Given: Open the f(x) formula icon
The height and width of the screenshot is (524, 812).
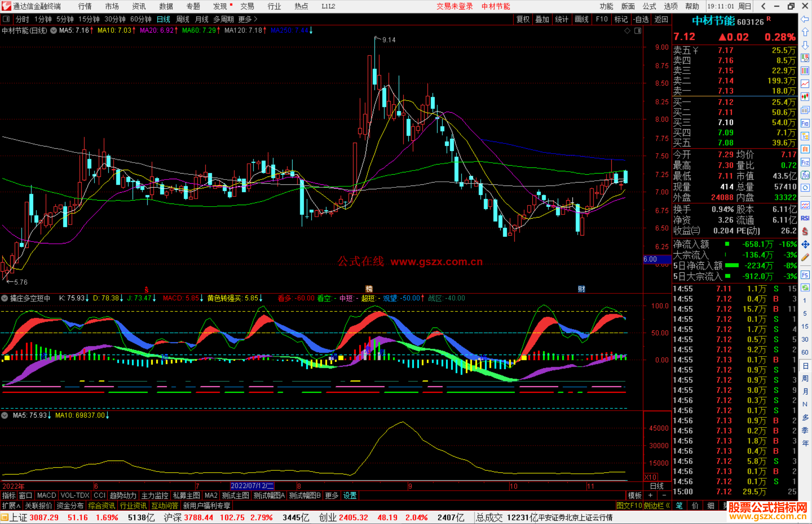Looking at the screenshot, I should pos(805,175).
